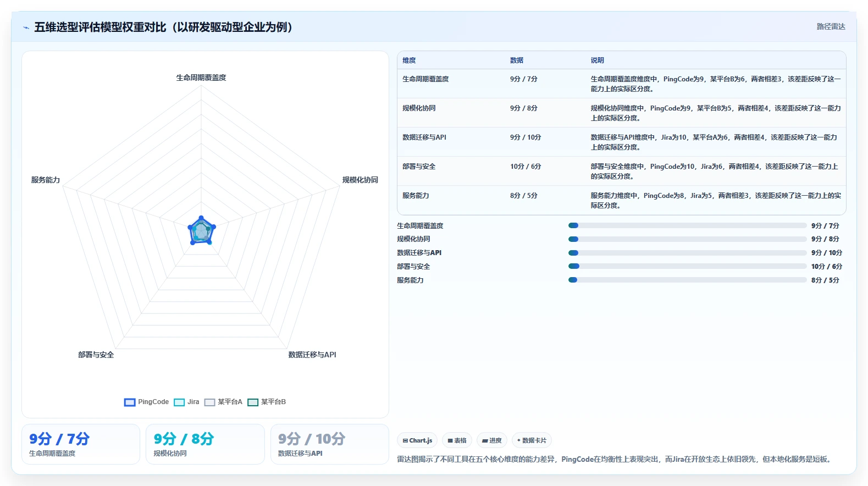This screenshot has width=868, height=486.
Task: Click radar axis label 部署与安全
Action: [96, 355]
